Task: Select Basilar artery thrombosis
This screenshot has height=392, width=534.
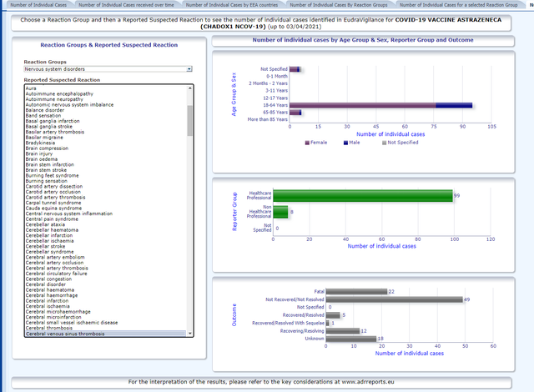Action: [55, 132]
